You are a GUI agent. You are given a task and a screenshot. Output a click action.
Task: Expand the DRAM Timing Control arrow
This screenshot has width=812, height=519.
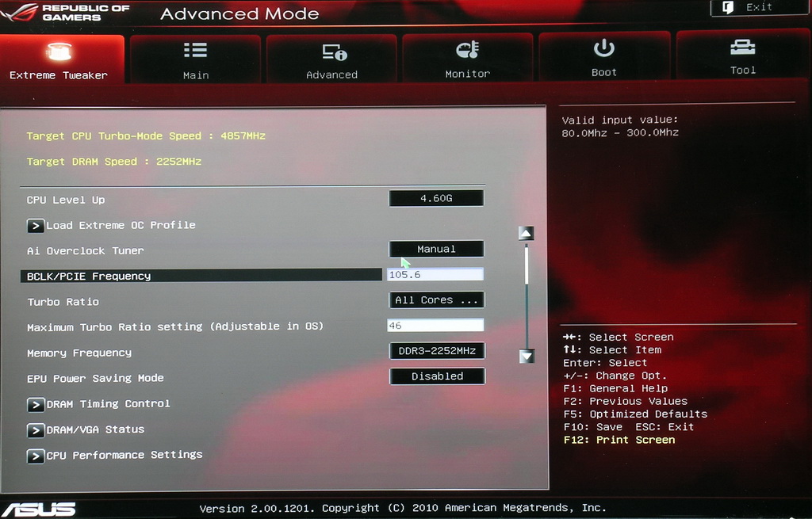tap(35, 405)
